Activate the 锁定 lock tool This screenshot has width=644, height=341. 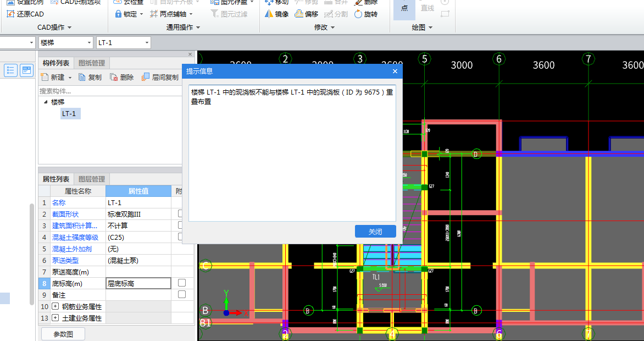click(x=126, y=14)
